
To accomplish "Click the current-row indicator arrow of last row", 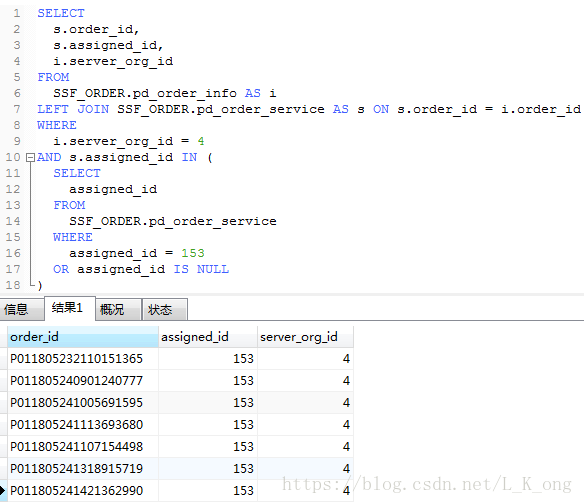I will click(3, 491).
